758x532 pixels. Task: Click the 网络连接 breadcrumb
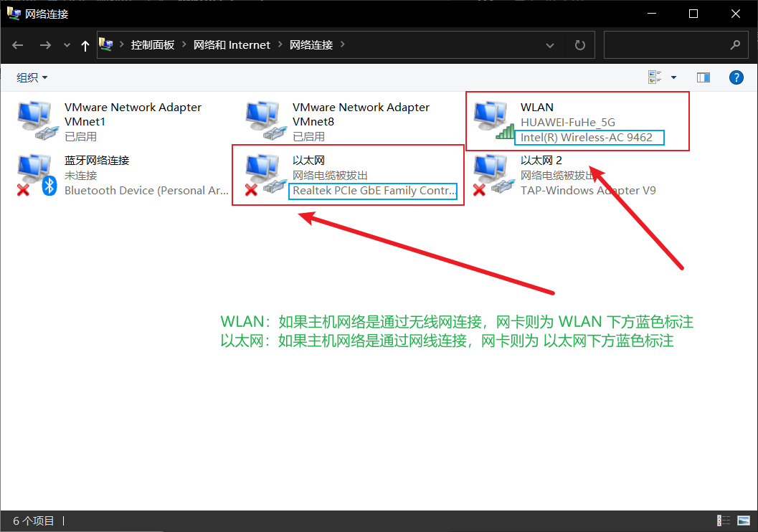click(311, 45)
